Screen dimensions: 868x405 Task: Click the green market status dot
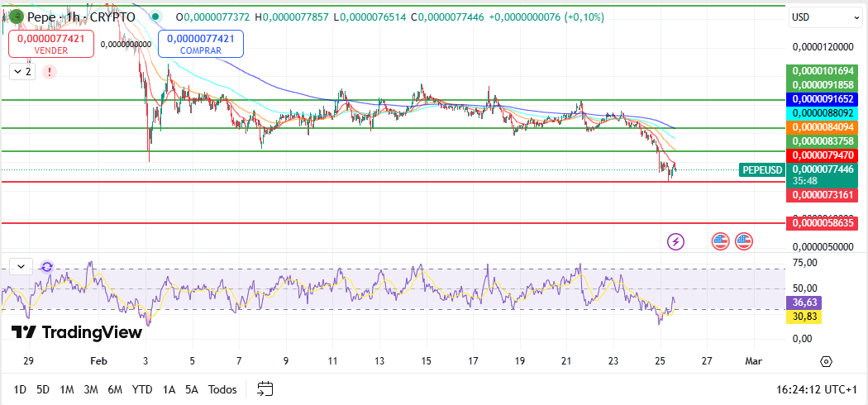(x=155, y=17)
